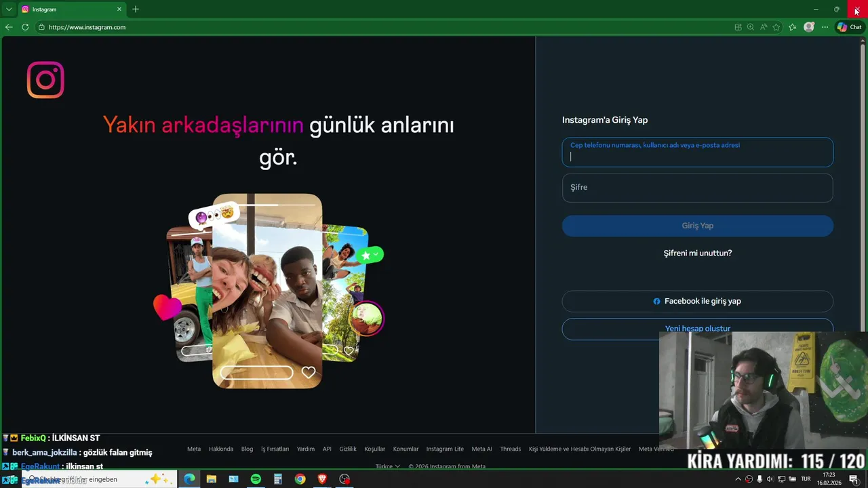Open the Meta footer link
The image size is (868, 488).
point(194,449)
